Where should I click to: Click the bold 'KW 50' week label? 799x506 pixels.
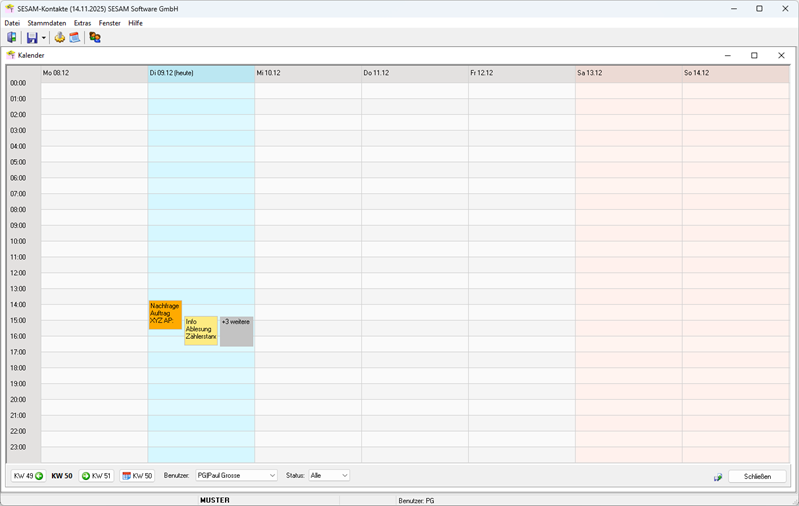(x=62, y=476)
